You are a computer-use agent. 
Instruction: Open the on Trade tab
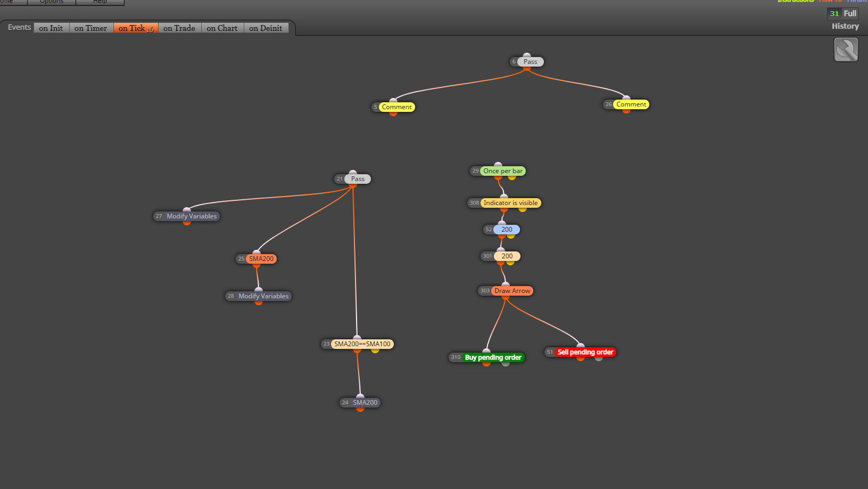tap(179, 28)
